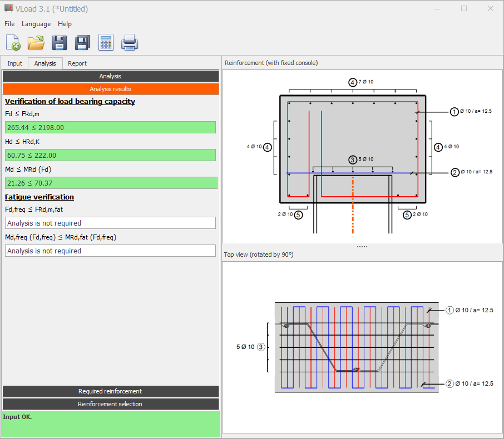Viewport: 504px width, 439px height.
Task: Switch to the Input tab
Action: tap(15, 63)
